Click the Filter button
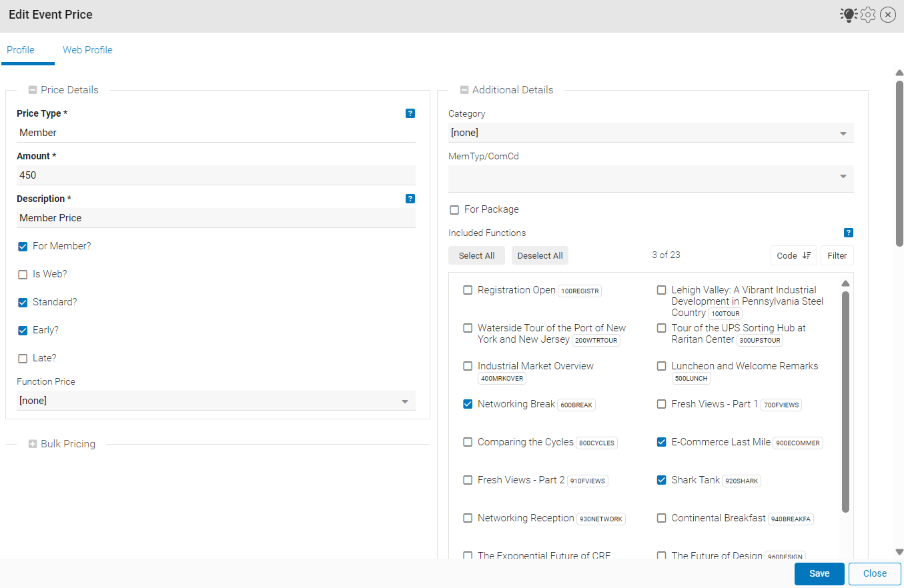This screenshot has width=904, height=588. click(x=837, y=255)
